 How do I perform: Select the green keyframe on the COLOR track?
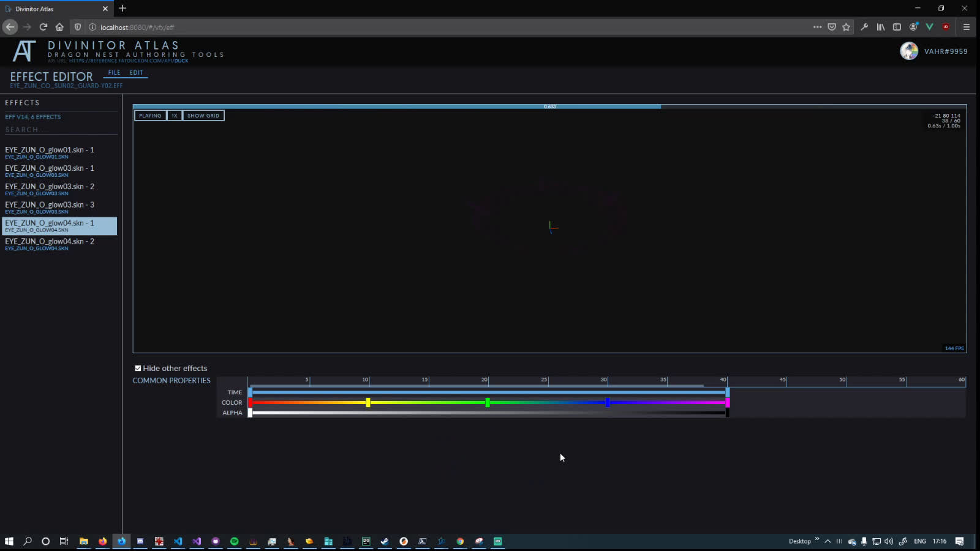pos(487,402)
